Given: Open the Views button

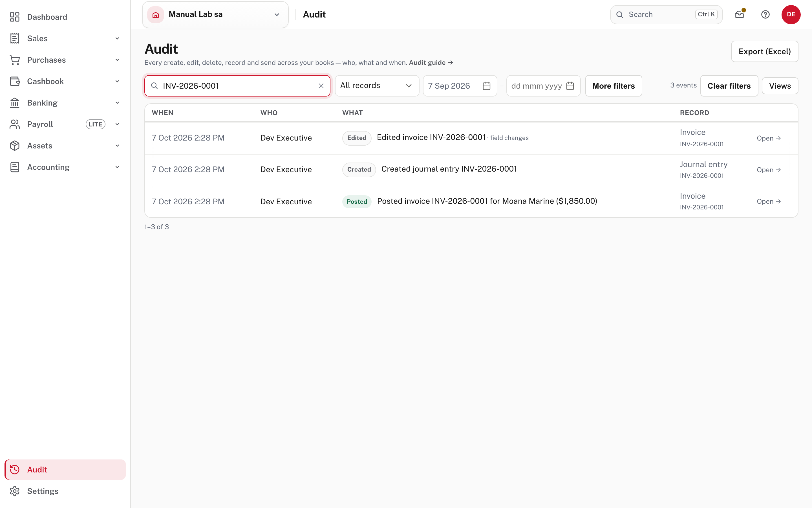Looking at the screenshot, I should pyautogui.click(x=780, y=86).
